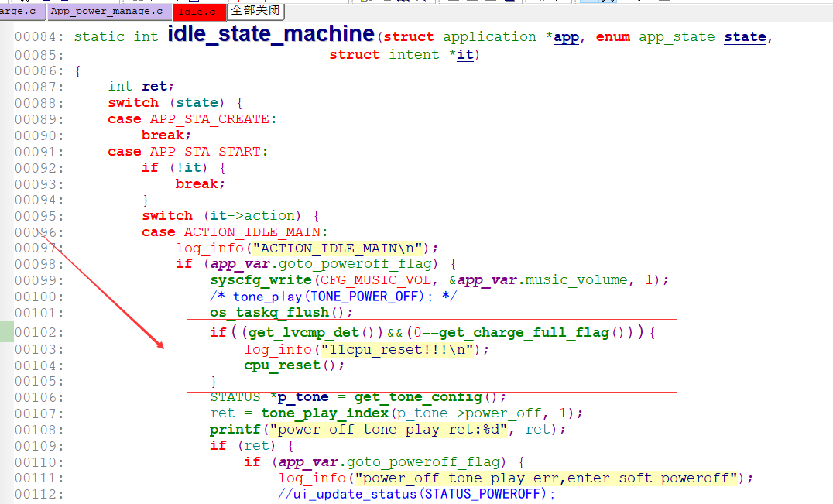
Task: Click the get_tone_config function call
Action: [419, 397]
